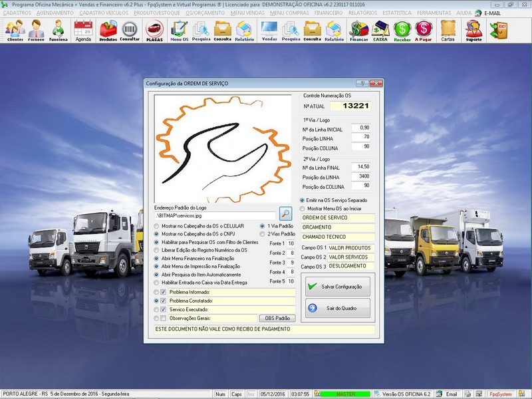532x399 pixels.
Task: Open the Produtos toolbox icon
Action: coord(108,31)
